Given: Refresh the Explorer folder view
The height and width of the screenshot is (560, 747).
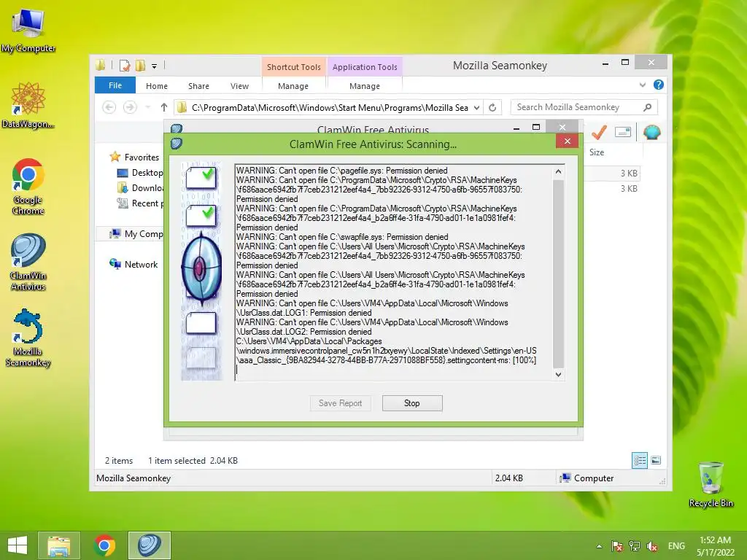Looking at the screenshot, I should click(492, 108).
